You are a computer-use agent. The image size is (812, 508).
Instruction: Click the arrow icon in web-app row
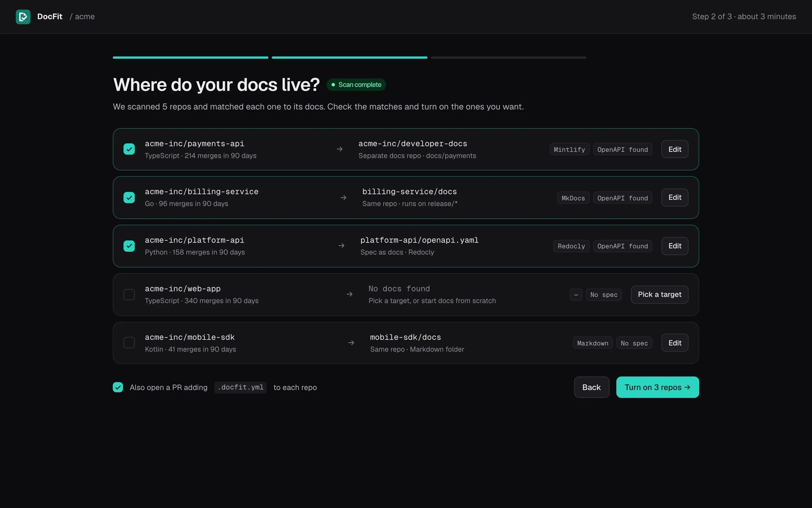pos(350,294)
